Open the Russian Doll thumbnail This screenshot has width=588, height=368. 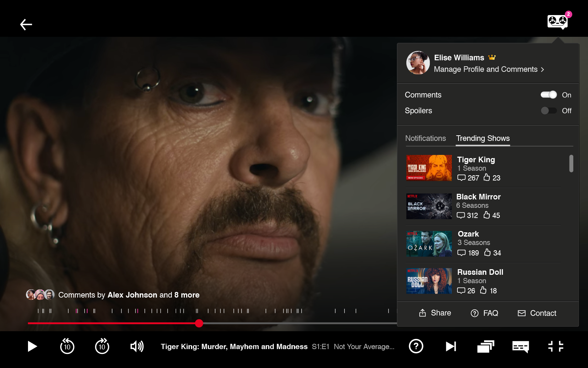tap(429, 281)
